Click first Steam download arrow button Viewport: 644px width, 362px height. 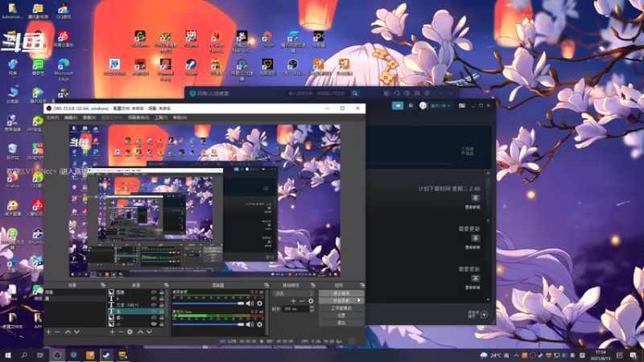[475, 198]
